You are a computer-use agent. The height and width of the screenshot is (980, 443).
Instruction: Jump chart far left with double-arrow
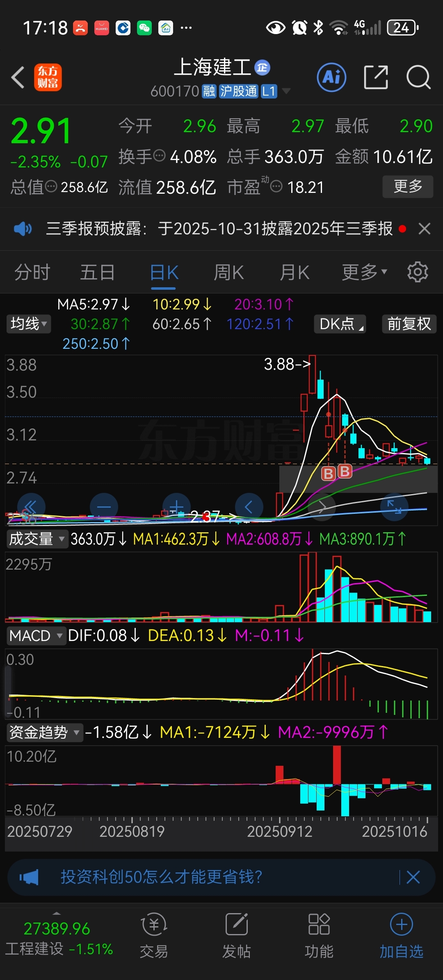[31, 507]
